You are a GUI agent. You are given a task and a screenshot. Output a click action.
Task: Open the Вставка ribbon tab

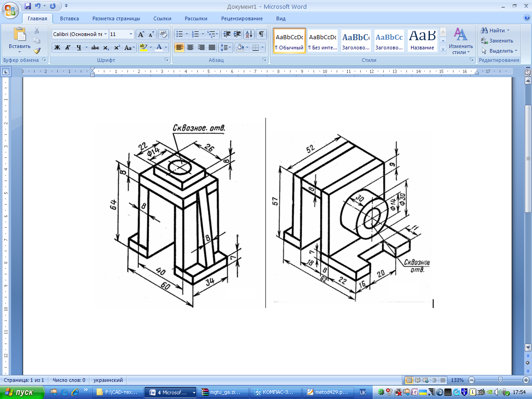pyautogui.click(x=69, y=18)
